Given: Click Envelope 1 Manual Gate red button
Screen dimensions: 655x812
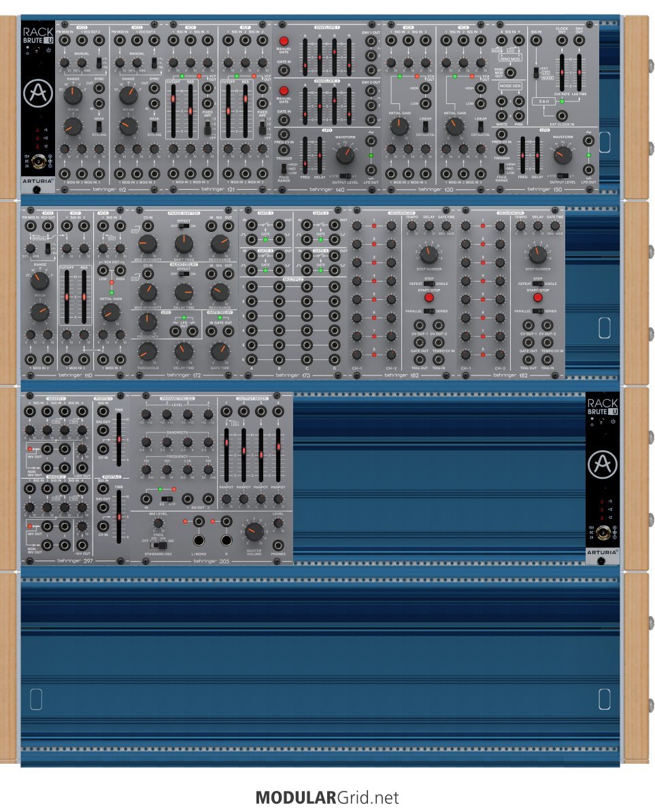Looking at the screenshot, I should click(x=284, y=41).
